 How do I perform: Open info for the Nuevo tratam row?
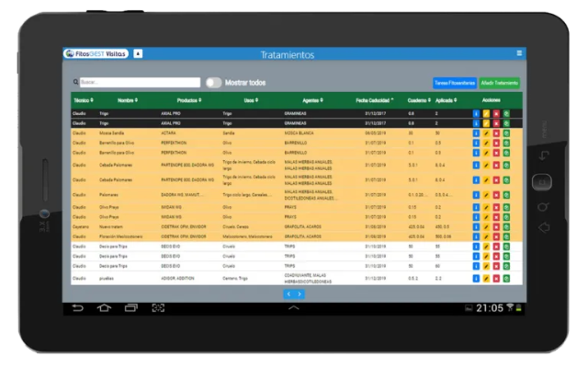coord(476,225)
